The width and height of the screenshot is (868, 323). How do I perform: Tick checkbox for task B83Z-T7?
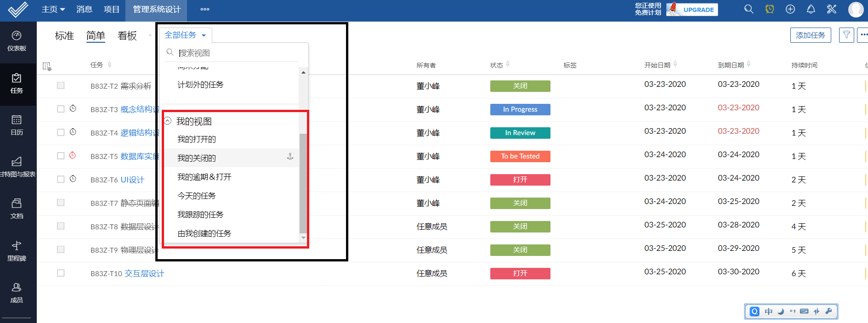[61, 203]
